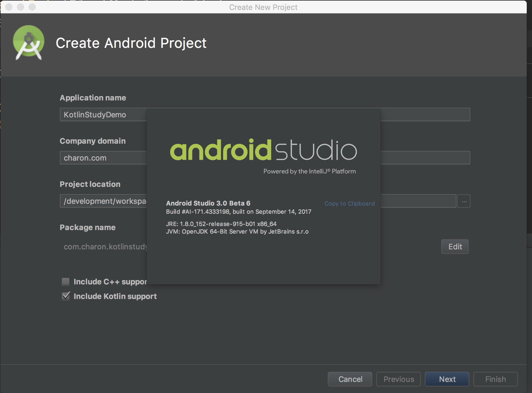Click the Company domain label

pyautogui.click(x=93, y=141)
